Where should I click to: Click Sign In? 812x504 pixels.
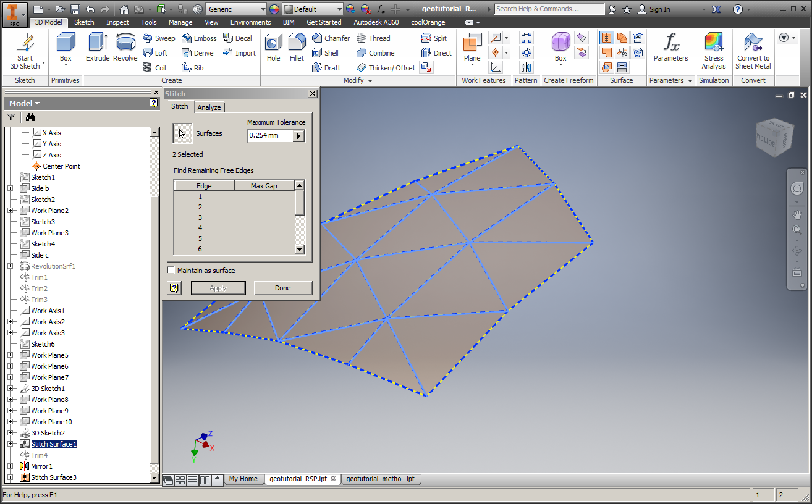pos(654,9)
